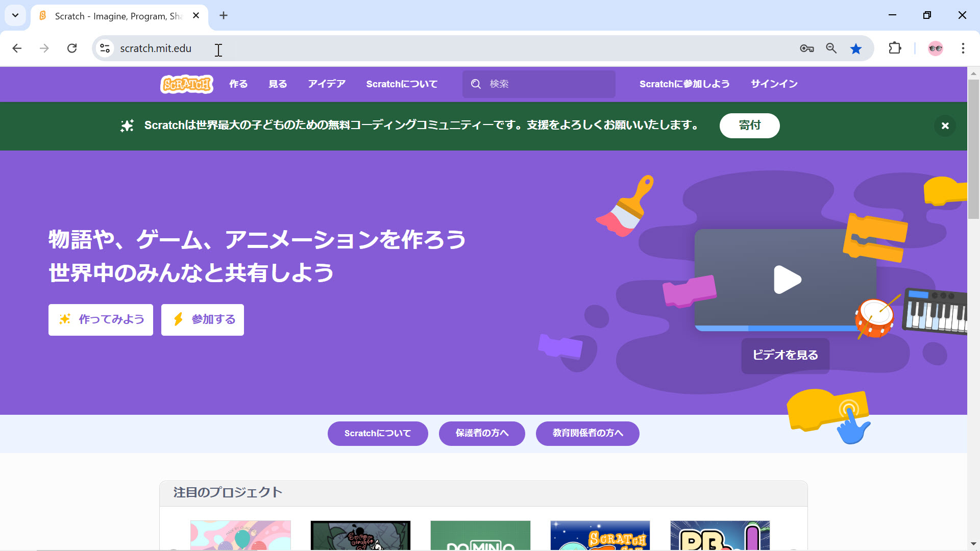Open the Scratch-logo space project thumbnail
Screen dimensions: 980x551
600,535
